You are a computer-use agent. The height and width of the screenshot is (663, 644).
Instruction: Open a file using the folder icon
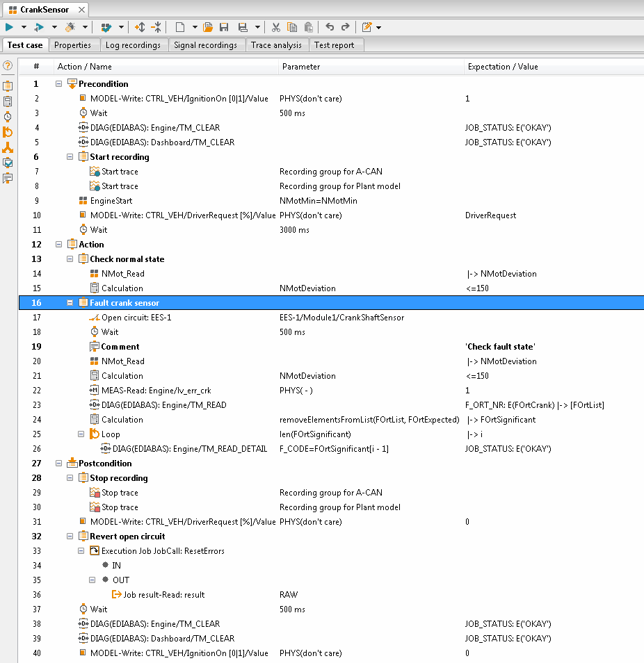208,28
